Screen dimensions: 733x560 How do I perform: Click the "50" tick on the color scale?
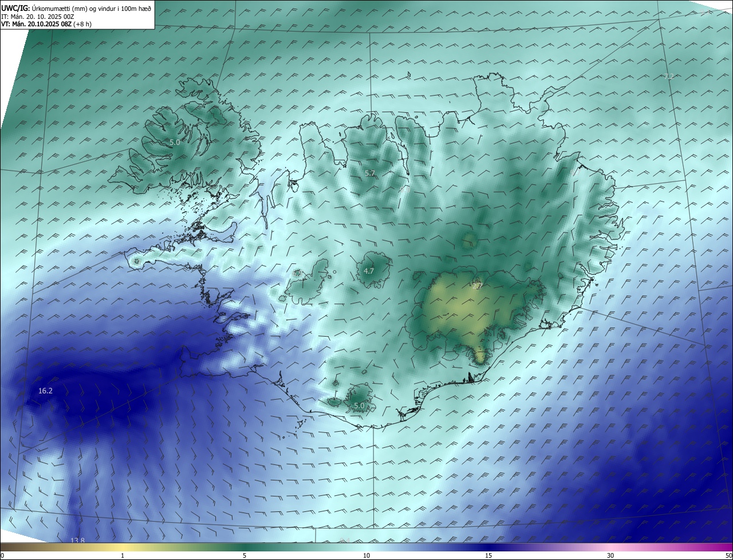728,555
